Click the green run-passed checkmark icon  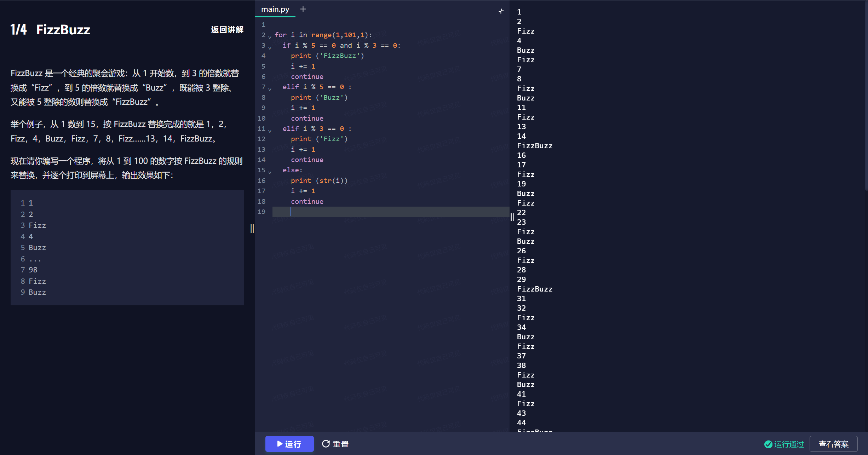coord(768,444)
